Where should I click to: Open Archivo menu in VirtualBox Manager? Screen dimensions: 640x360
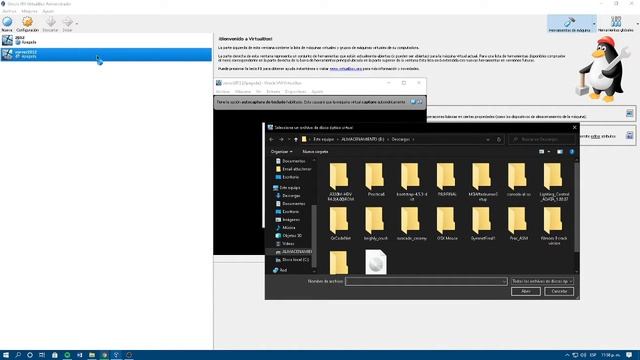pos(9,11)
